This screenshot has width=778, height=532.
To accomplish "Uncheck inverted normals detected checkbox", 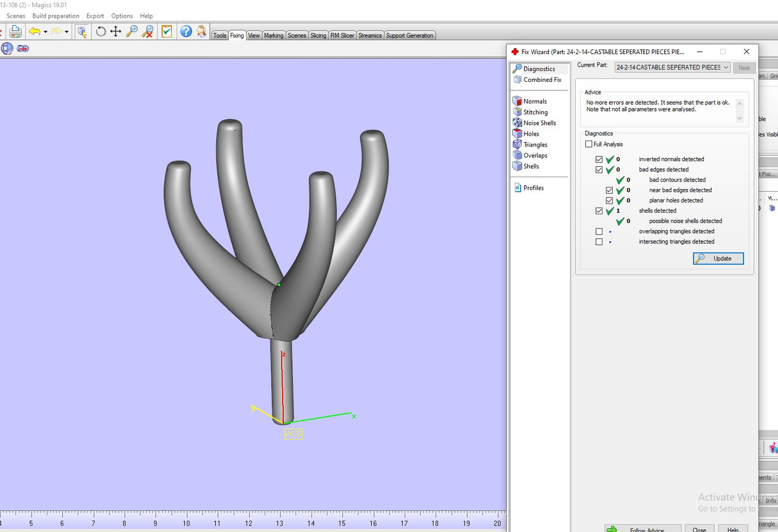I will coord(599,159).
